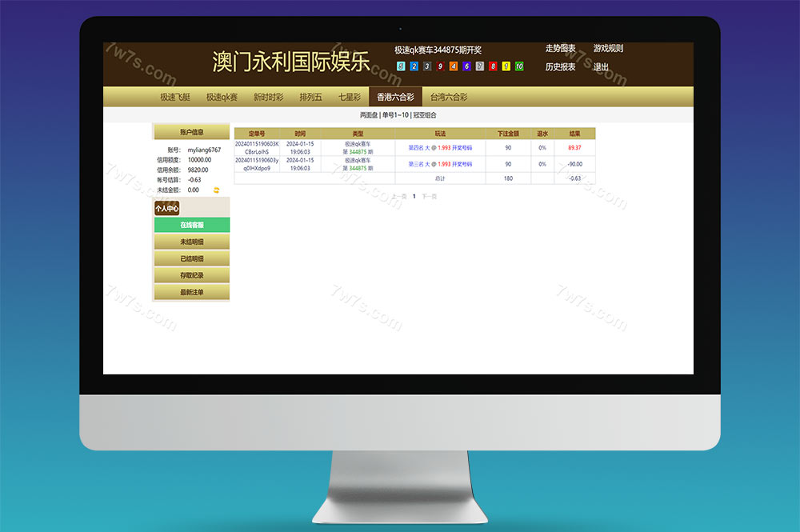Refresh the 未结金额 balance with the refresh icon
The height and width of the screenshot is (532, 800).
pyautogui.click(x=216, y=190)
